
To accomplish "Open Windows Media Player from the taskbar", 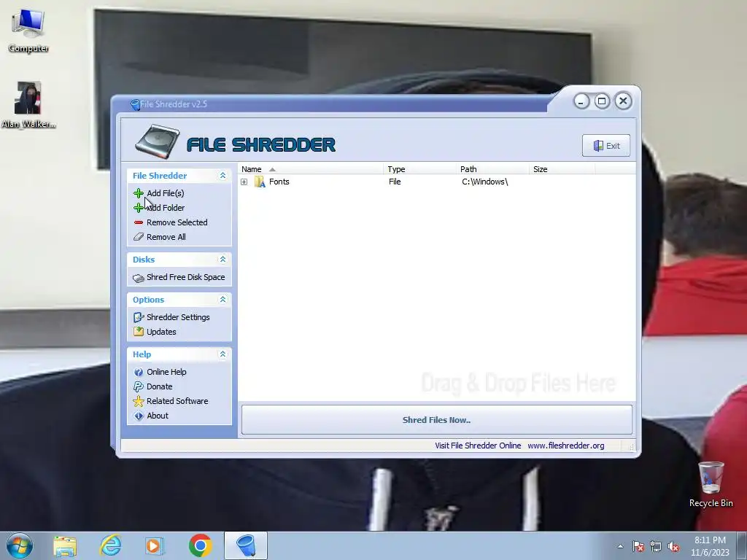I will tap(155, 545).
